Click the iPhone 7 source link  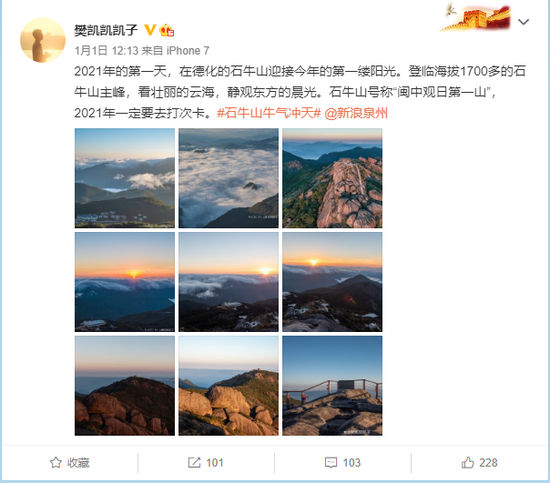coord(188,51)
